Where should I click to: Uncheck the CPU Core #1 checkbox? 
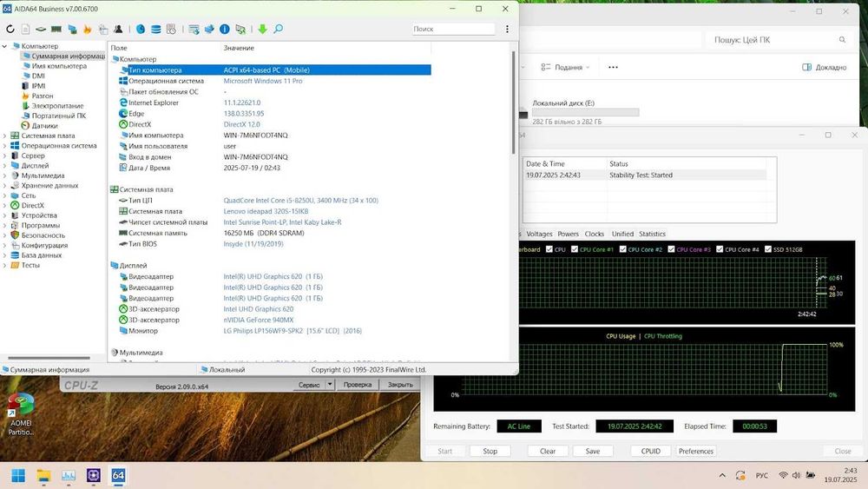574,249
